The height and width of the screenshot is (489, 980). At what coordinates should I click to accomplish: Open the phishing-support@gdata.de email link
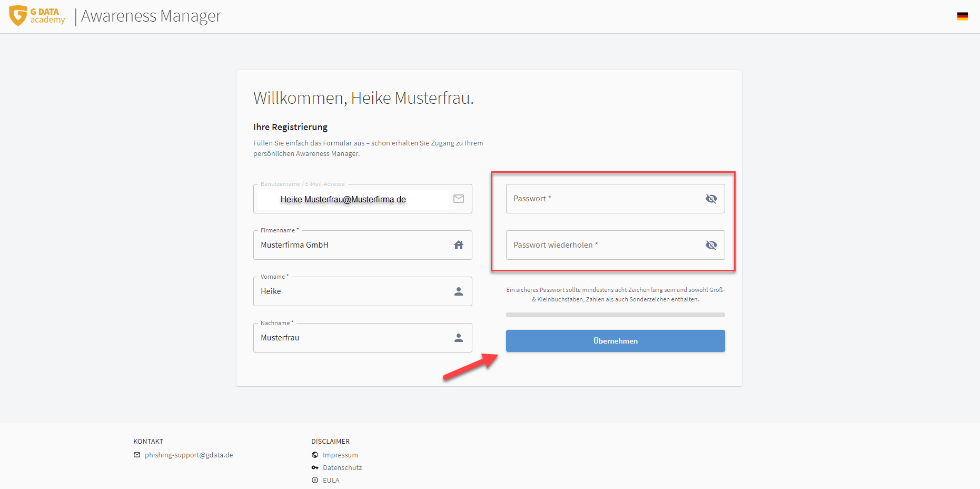tap(189, 455)
